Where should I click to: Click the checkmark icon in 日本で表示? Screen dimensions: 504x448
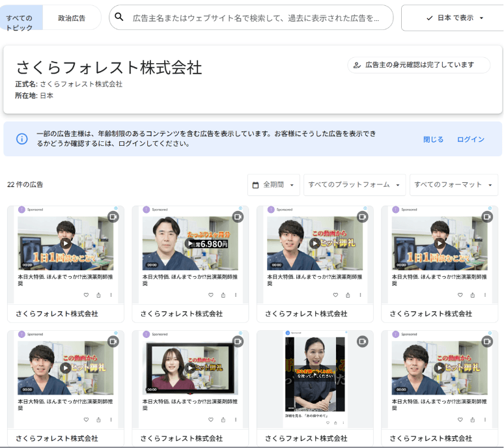(x=429, y=18)
